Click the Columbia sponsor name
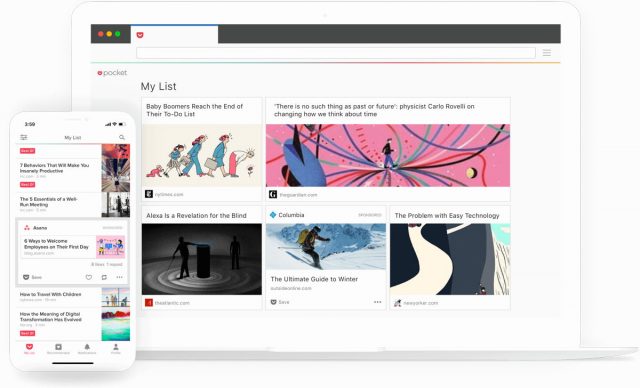 click(291, 215)
